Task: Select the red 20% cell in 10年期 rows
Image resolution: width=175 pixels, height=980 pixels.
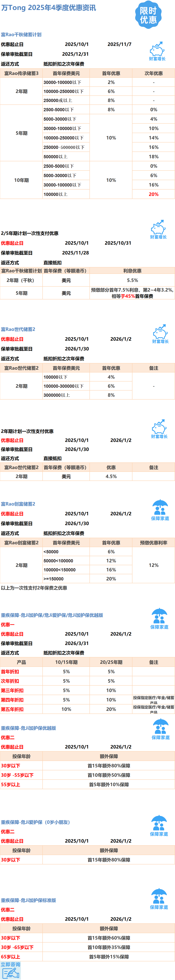Action: coord(153,194)
